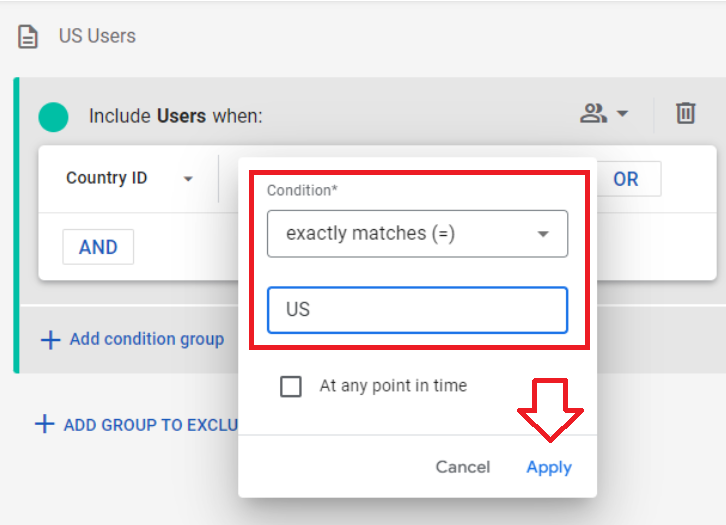Click the US Users segment title

(x=97, y=36)
